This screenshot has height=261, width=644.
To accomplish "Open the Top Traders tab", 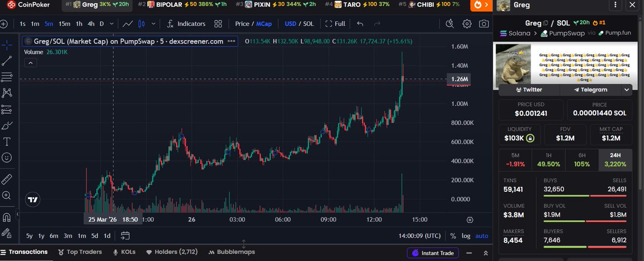I will (80, 252).
